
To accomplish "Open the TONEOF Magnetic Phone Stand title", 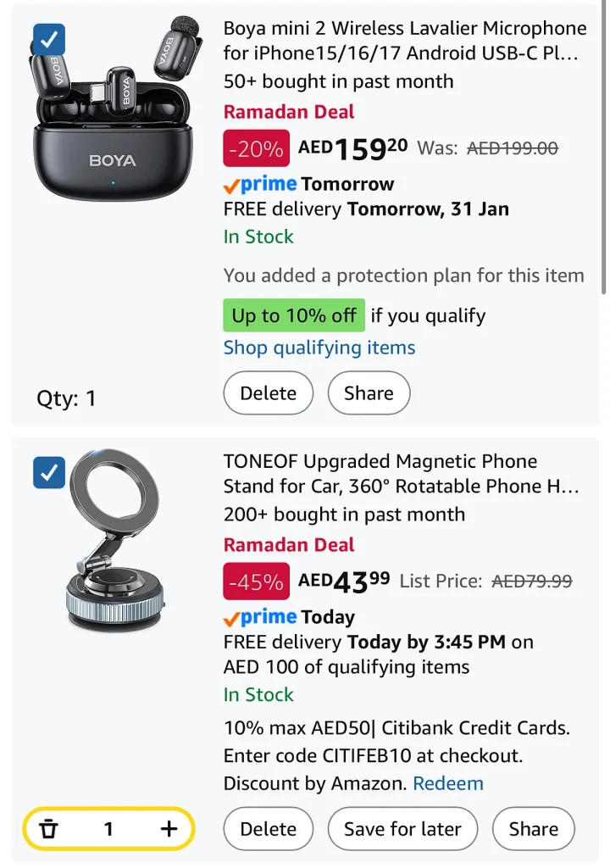I will (x=401, y=474).
